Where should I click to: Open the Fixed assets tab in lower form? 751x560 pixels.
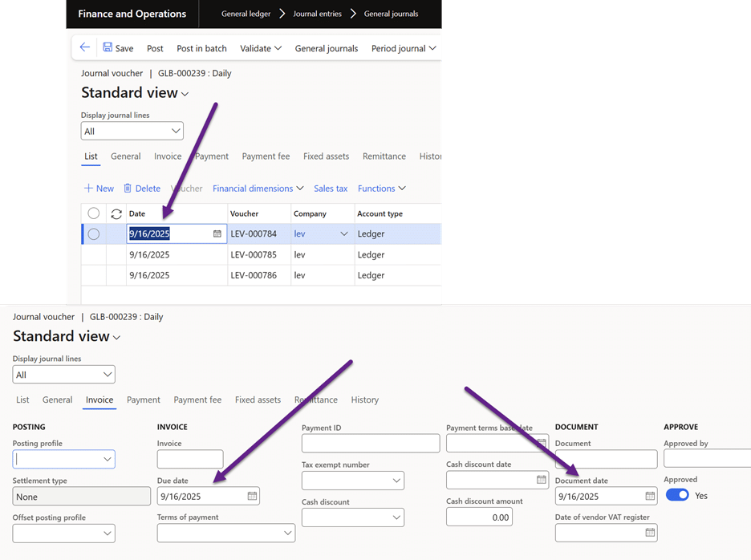pyautogui.click(x=258, y=400)
